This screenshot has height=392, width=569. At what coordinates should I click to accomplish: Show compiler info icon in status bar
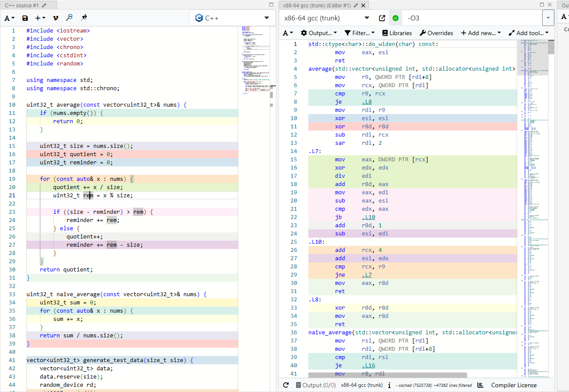pos(389,385)
